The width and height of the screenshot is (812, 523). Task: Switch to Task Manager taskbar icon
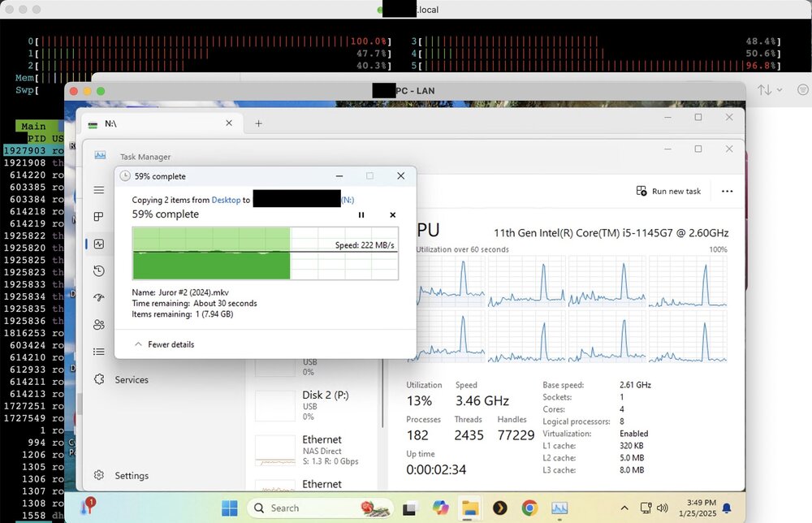pyautogui.click(x=559, y=508)
